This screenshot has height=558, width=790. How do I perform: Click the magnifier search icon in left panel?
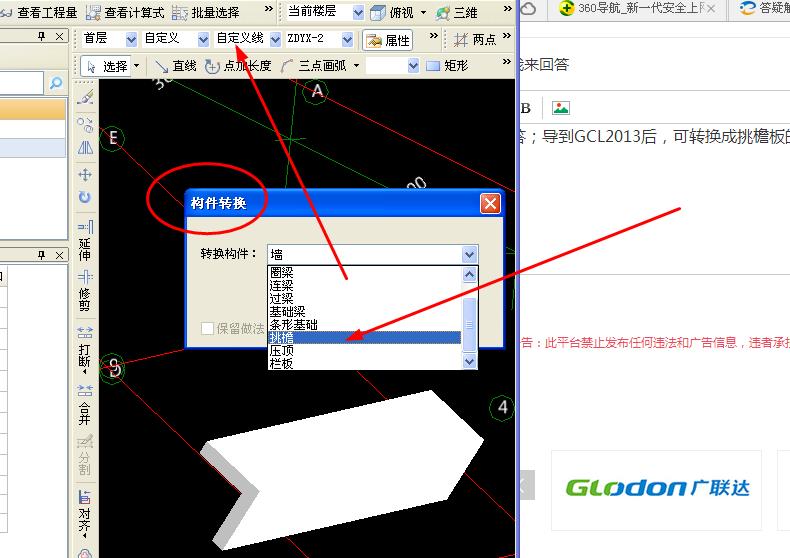click(56, 83)
